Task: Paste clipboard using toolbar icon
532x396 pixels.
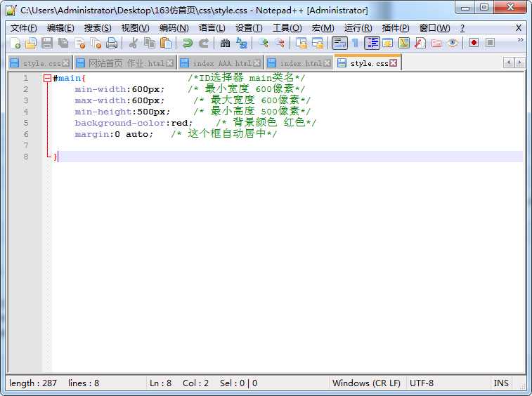Action: 166,43
